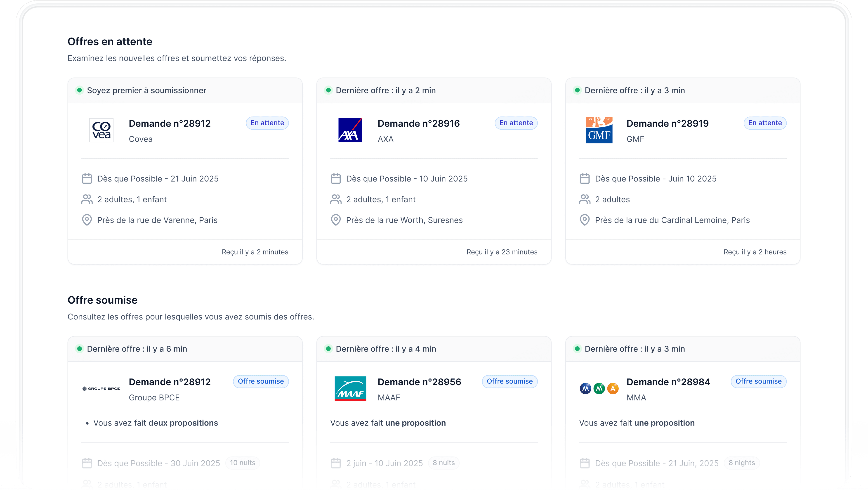Click calendar icon in the AXA card

point(336,179)
